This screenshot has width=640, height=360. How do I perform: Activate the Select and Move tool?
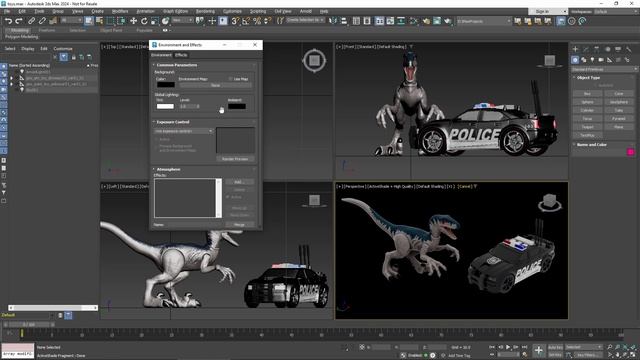(x=133, y=21)
